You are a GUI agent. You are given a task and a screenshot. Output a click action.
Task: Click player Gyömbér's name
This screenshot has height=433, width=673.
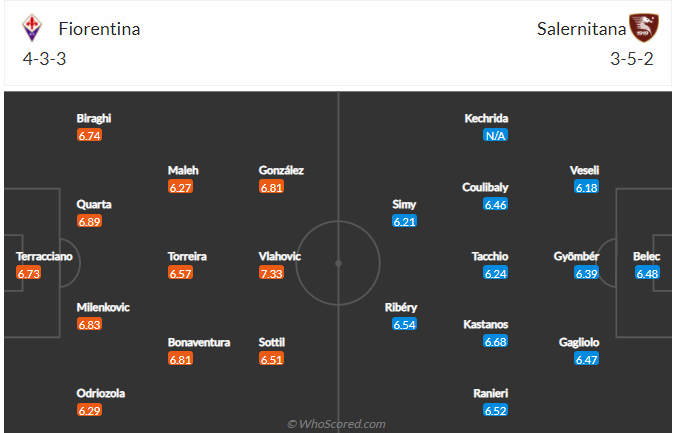576,256
